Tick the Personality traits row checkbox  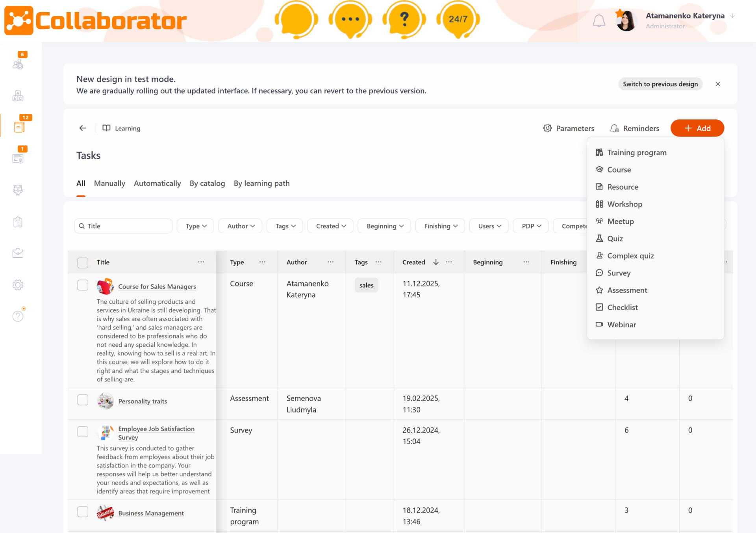tap(83, 400)
